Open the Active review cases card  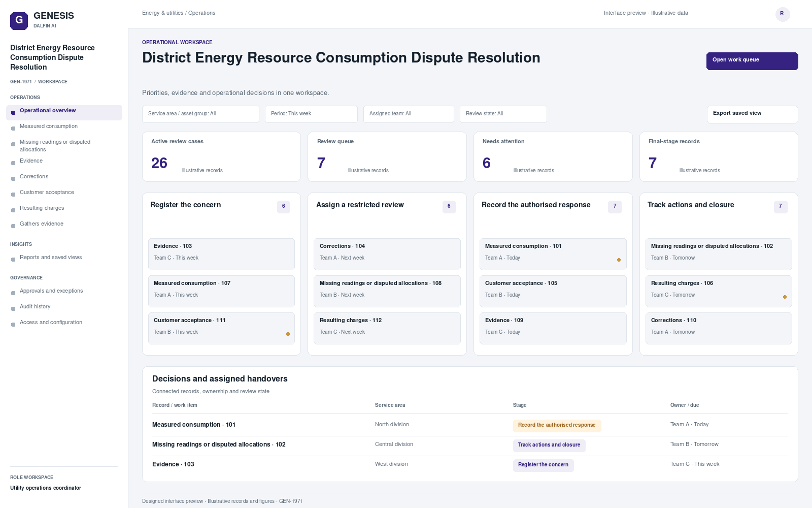click(221, 156)
